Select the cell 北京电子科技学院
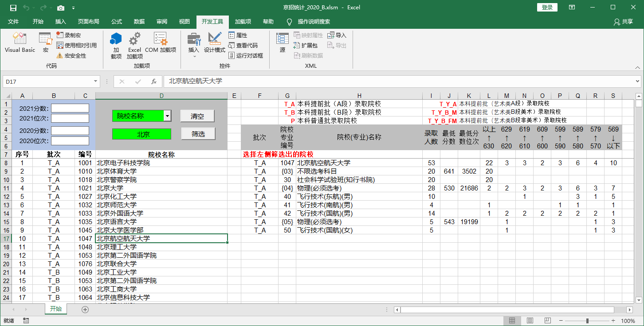This screenshot has height=326, width=644. point(161,163)
